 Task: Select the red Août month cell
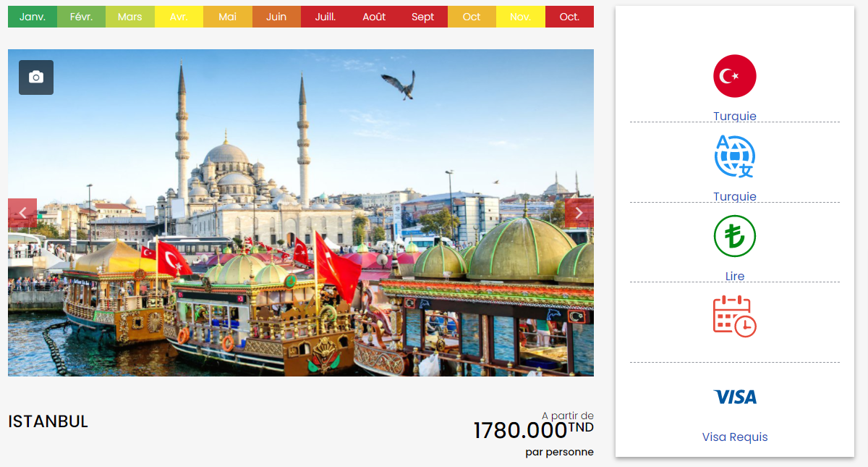pyautogui.click(x=374, y=17)
